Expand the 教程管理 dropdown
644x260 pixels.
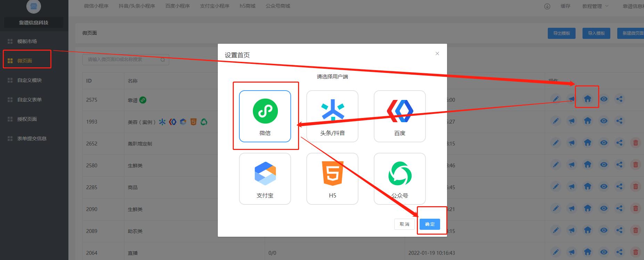click(x=595, y=6)
